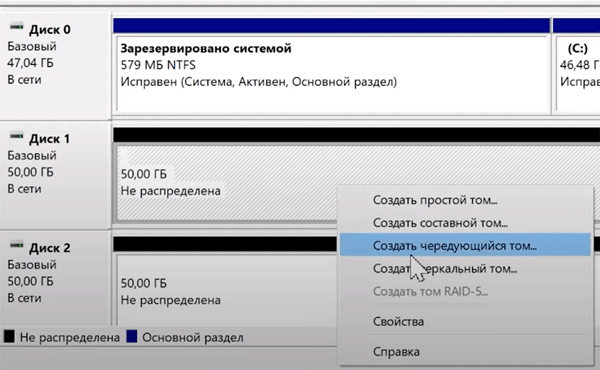
Task: Choose Создать зеркальный том… menu entry
Action: [x=465, y=268]
